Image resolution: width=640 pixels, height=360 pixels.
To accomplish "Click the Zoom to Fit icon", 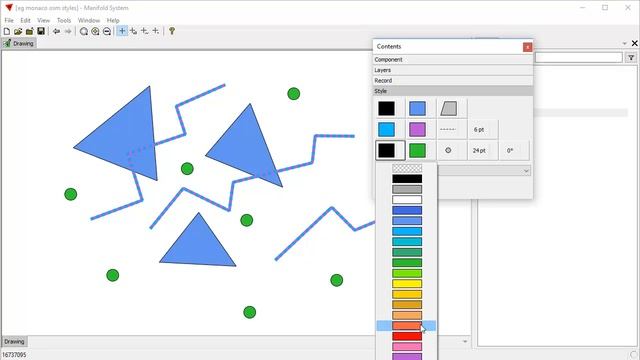I will (x=84, y=31).
